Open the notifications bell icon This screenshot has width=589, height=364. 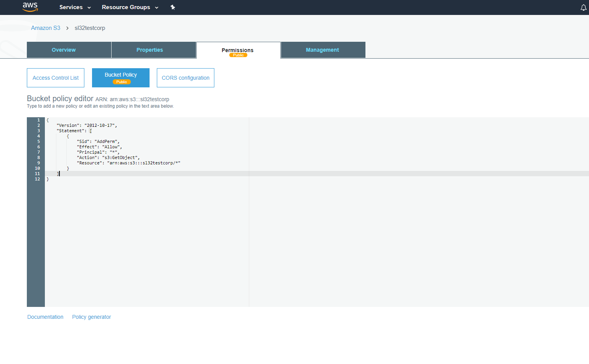pyautogui.click(x=583, y=8)
